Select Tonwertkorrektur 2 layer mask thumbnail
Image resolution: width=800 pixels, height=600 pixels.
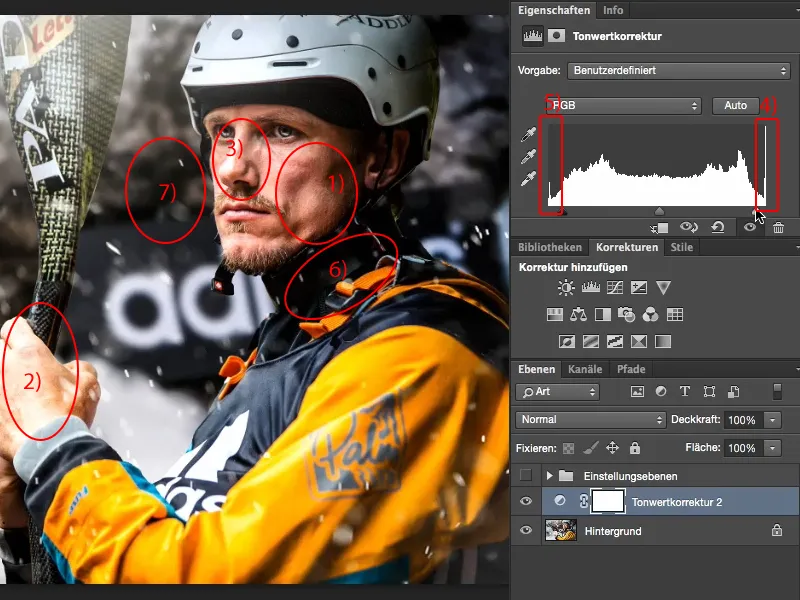608,501
